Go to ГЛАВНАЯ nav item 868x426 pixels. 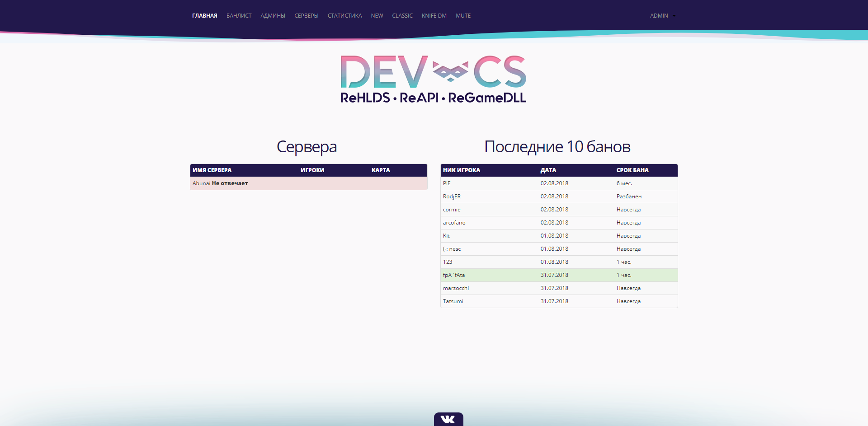(205, 16)
